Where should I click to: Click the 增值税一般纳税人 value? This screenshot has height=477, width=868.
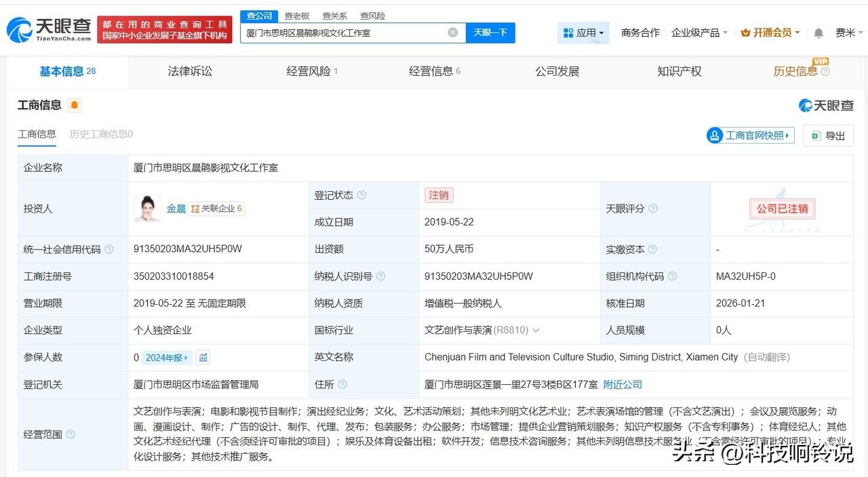point(463,304)
